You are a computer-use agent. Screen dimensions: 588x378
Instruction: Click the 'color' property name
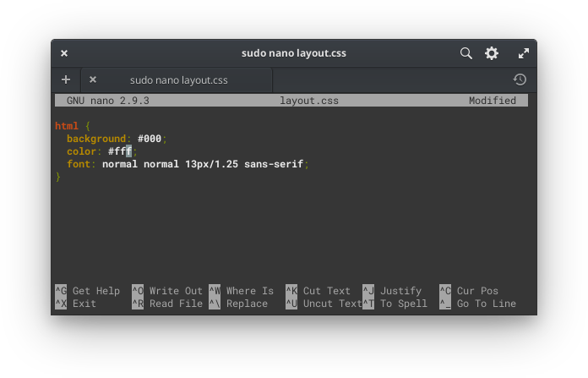click(81, 151)
